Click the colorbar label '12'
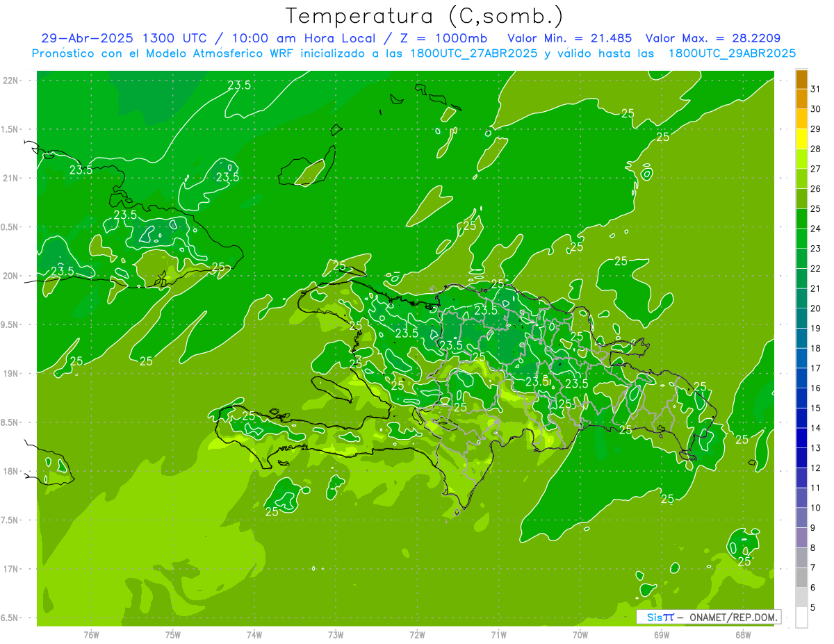This screenshot has width=834, height=644. tap(816, 468)
